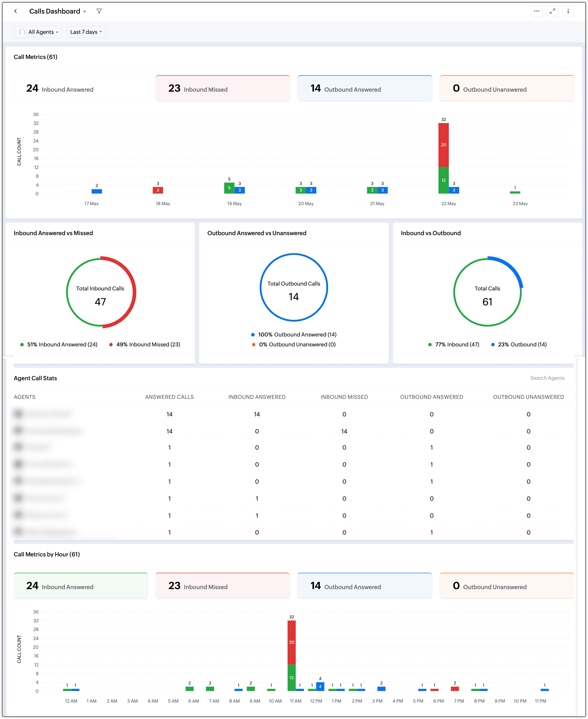Click blurred avatar of second agent row
588x719 pixels.
coord(19,431)
